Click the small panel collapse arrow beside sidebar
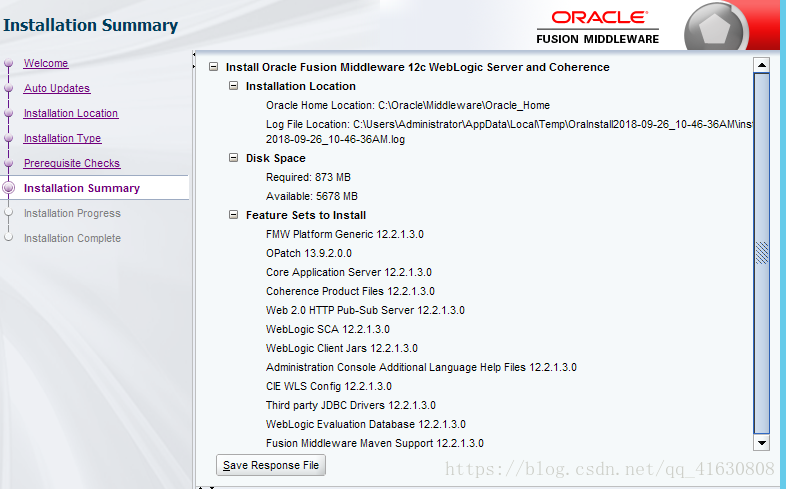Image resolution: width=786 pixels, height=489 pixels. click(193, 54)
